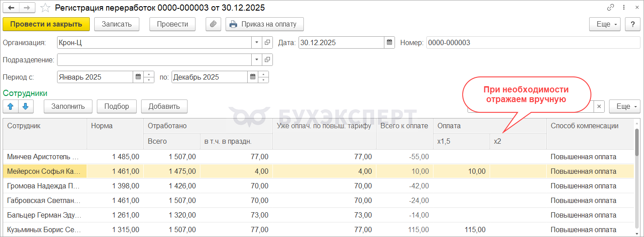Move selected row up with up arrow
Screen dimensions: 644x237
click(11, 106)
